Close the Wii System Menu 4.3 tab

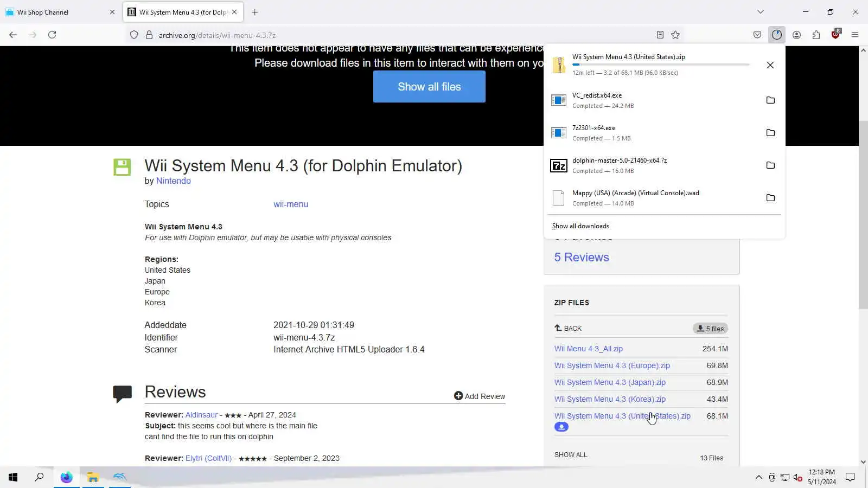click(234, 12)
